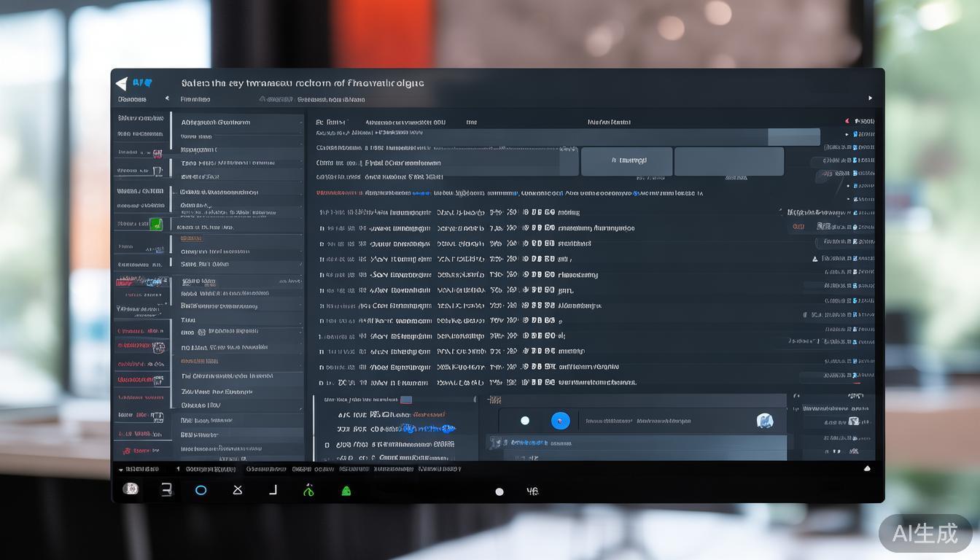Image resolution: width=980 pixels, height=560 pixels.
Task: Open the second header tab beside the collapse arrow
Action: 195,99
